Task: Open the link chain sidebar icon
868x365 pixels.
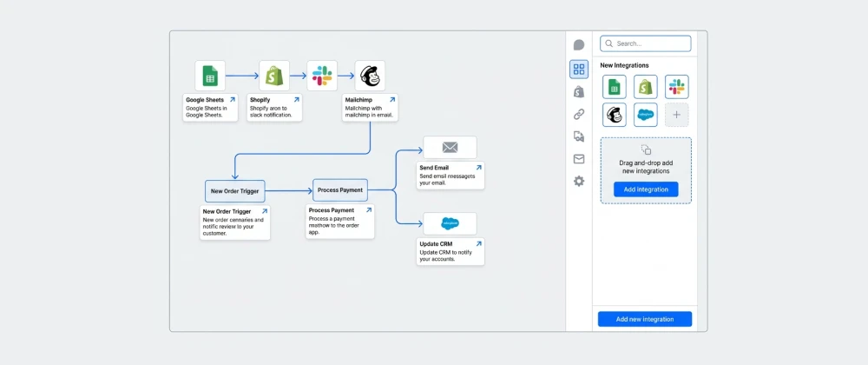Action: click(579, 115)
